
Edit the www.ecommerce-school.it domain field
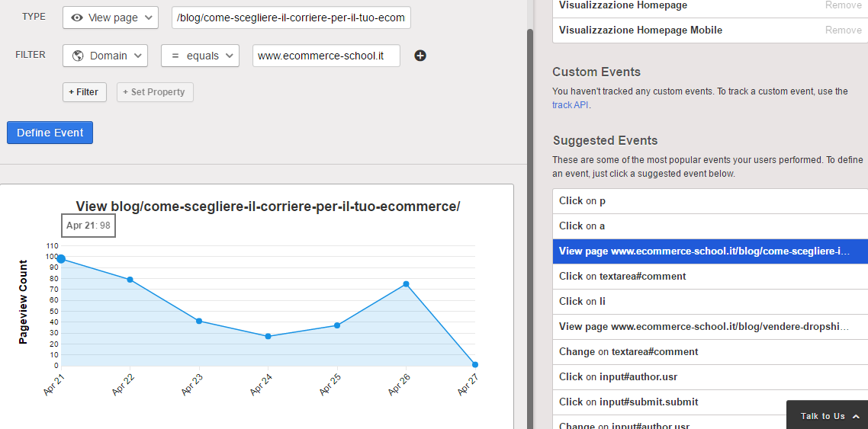point(326,56)
